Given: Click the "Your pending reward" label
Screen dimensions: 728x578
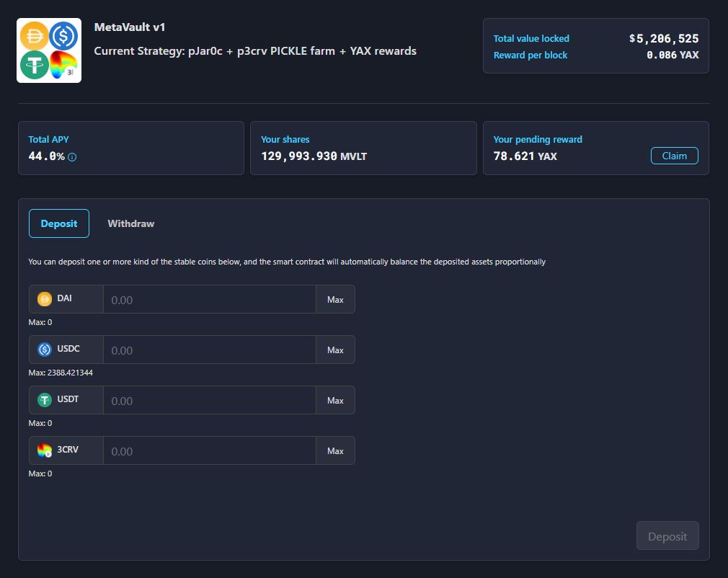Looking at the screenshot, I should 538,139.
